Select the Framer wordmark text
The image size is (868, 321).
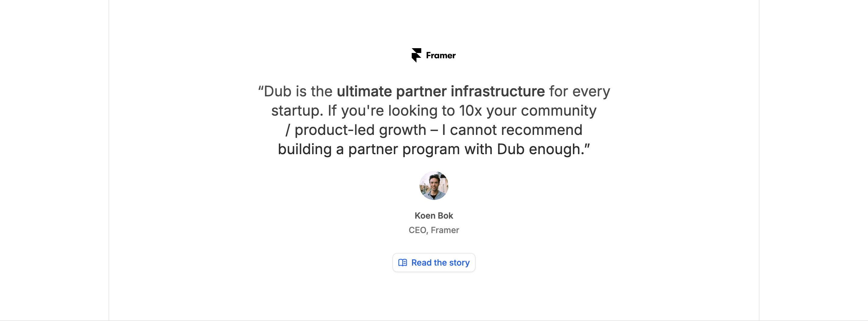point(441,55)
